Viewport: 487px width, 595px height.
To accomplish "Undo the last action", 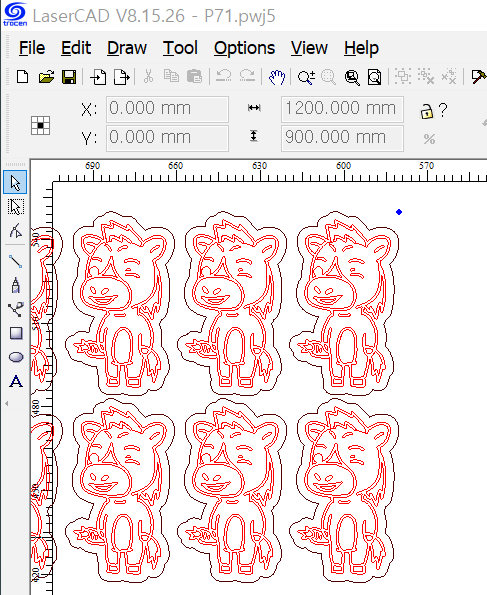I will click(224, 76).
